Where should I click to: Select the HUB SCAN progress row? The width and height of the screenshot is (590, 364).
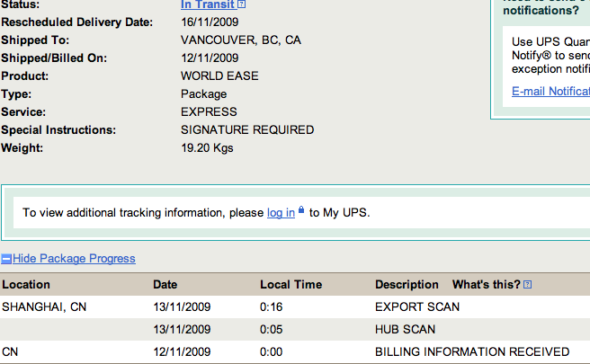point(405,330)
